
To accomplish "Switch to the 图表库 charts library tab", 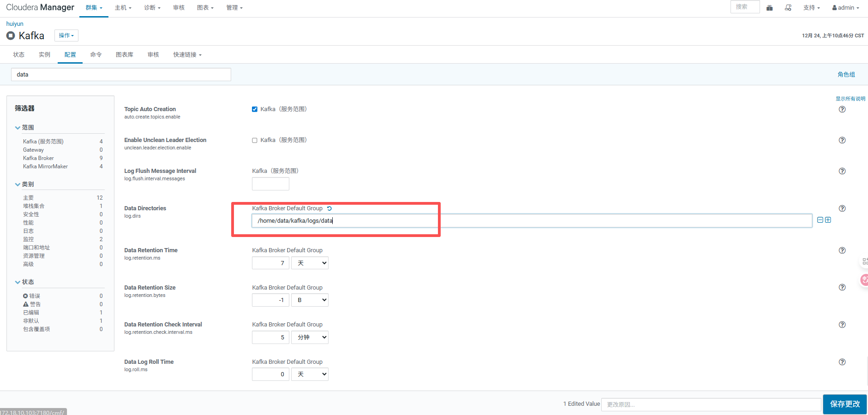I will [x=125, y=55].
